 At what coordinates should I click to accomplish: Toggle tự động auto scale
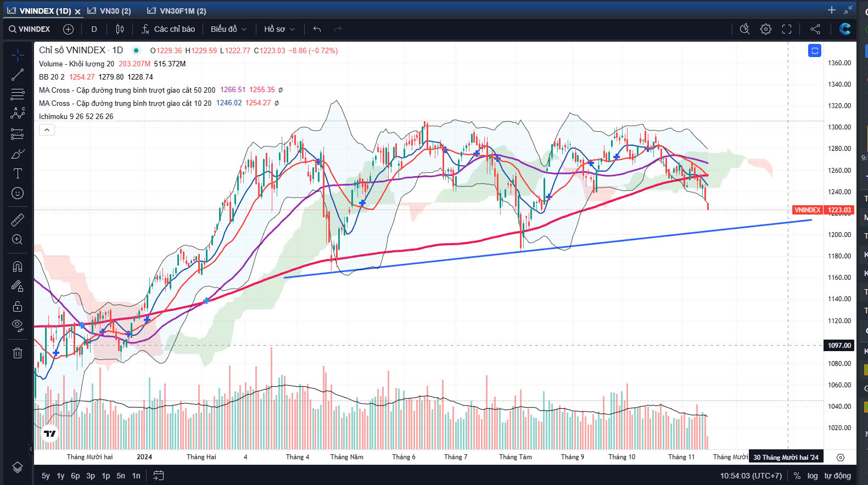coord(837,476)
